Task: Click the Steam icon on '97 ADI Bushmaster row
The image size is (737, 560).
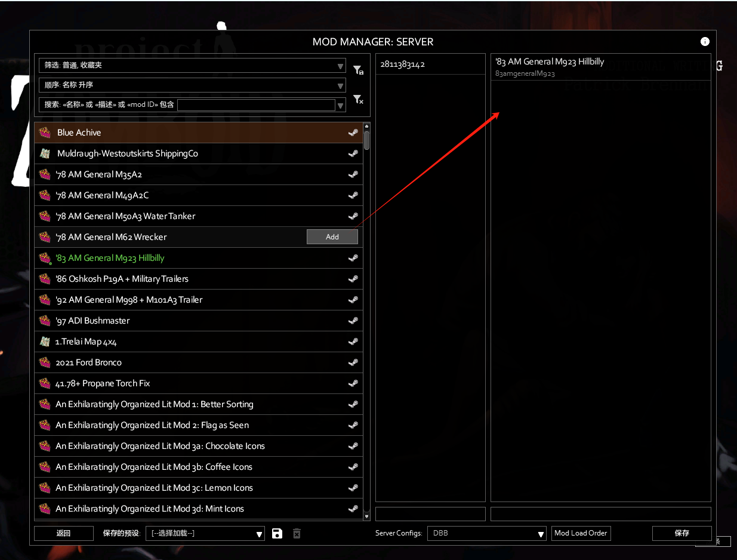Action: 353,321
